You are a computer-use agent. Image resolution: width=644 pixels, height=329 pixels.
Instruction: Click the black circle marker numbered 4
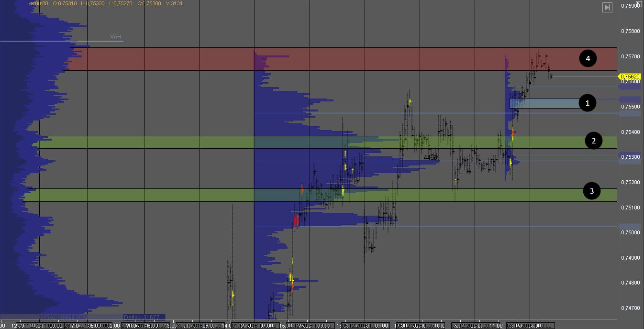point(588,59)
